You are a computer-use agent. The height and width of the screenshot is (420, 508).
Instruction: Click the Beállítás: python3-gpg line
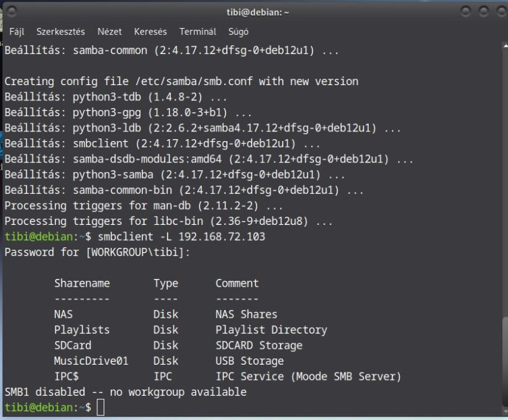pyautogui.click(x=128, y=112)
